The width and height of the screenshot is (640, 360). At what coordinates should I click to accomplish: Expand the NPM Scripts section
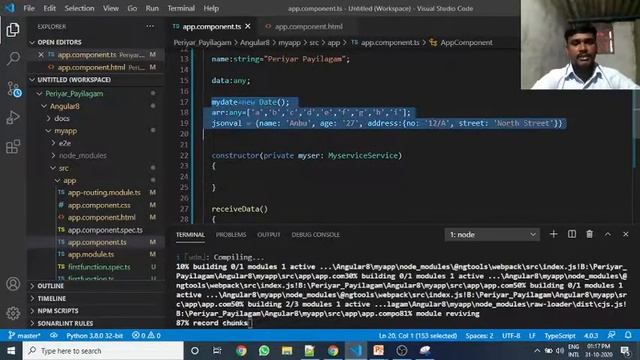(58, 311)
